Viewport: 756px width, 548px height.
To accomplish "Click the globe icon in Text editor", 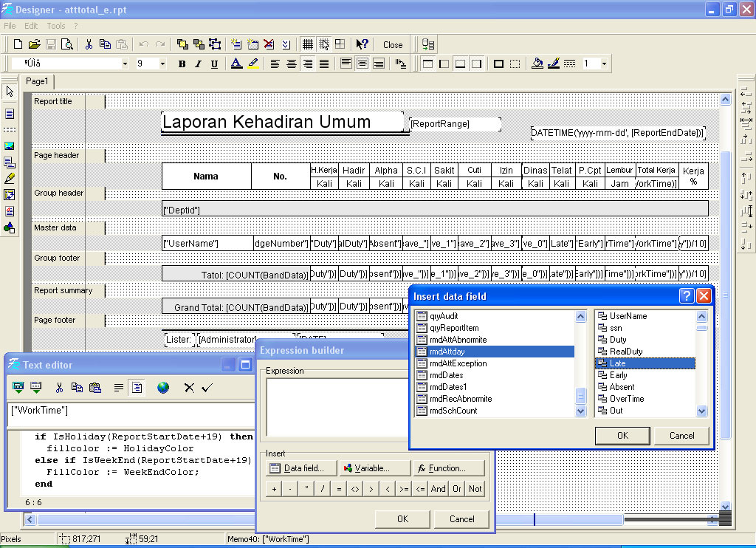I will (x=163, y=387).
